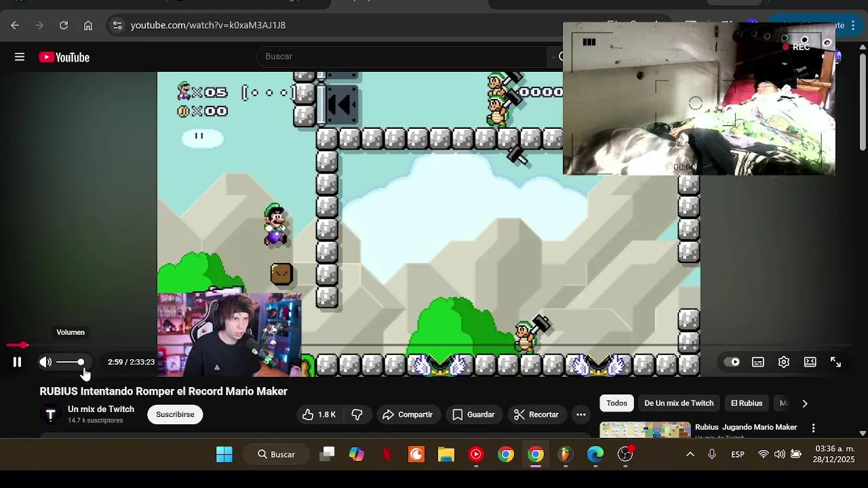Image resolution: width=868 pixels, height=488 pixels.
Task: Adjust the video volume slider
Action: coord(70,362)
